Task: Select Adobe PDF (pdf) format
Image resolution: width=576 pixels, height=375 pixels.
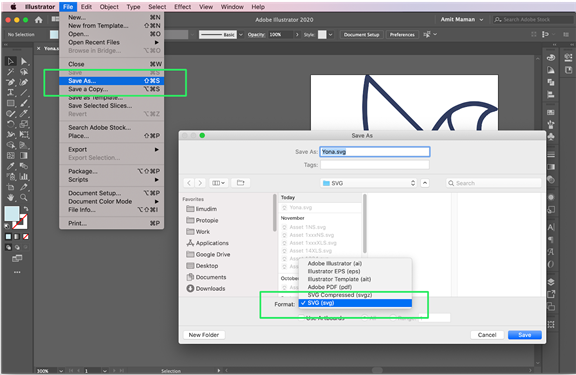Action: coord(355,287)
